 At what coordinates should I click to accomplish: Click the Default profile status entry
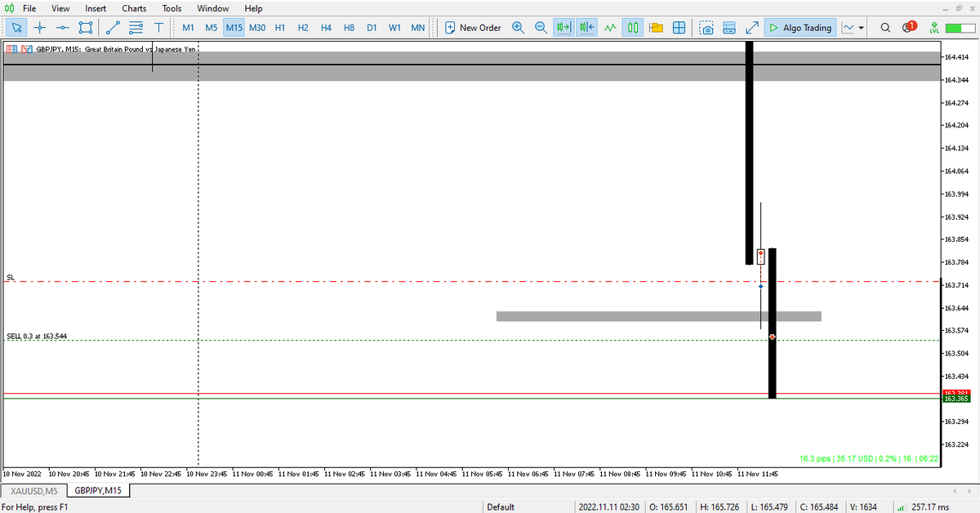[x=501, y=507]
